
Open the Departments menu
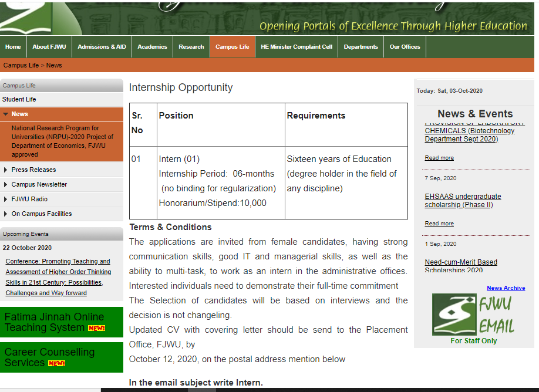[361, 47]
